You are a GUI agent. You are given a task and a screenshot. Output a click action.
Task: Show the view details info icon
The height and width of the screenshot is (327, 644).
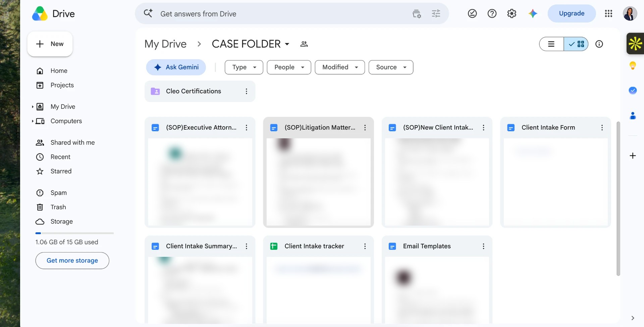(x=599, y=44)
